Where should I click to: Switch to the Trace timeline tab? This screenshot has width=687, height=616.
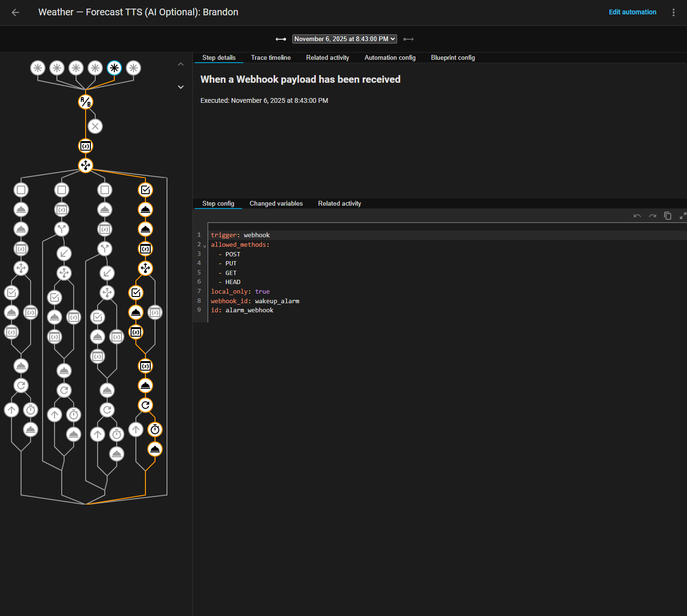(271, 58)
